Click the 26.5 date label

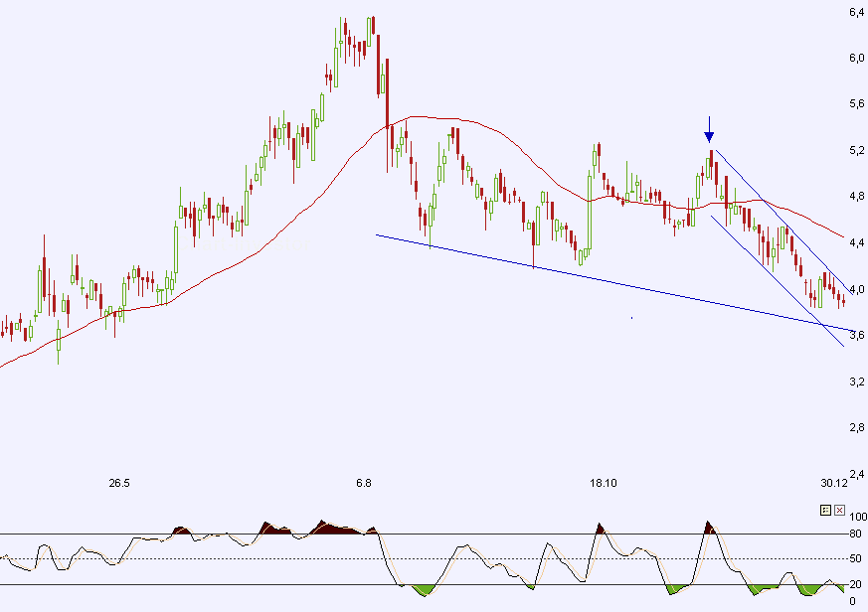click(118, 483)
